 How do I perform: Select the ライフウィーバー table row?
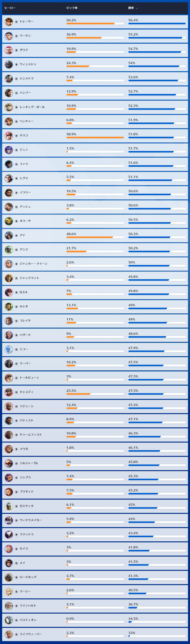tap(95, 634)
